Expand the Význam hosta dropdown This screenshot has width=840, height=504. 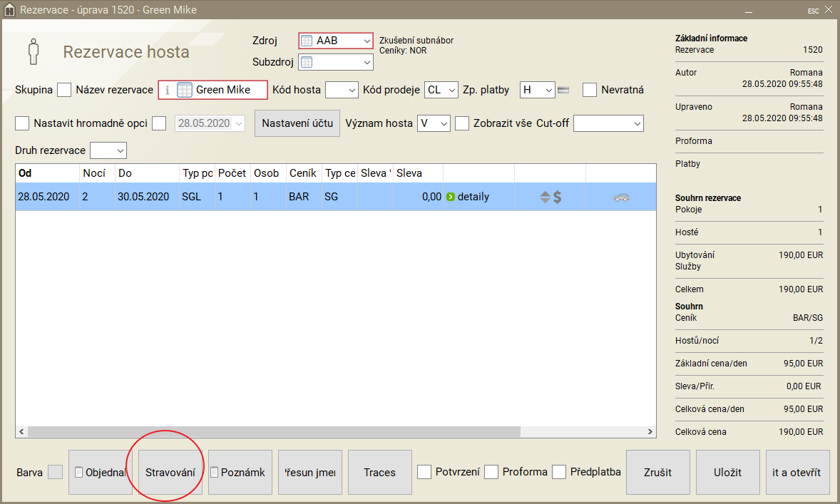434,123
